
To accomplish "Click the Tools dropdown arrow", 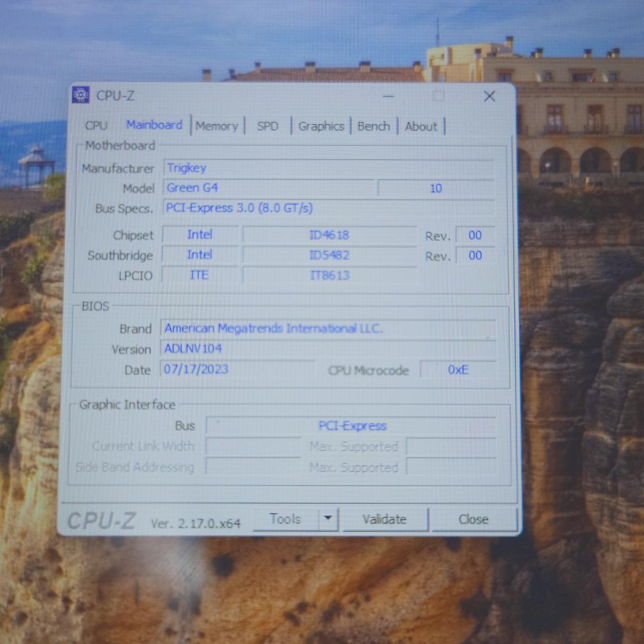I will 328,519.
